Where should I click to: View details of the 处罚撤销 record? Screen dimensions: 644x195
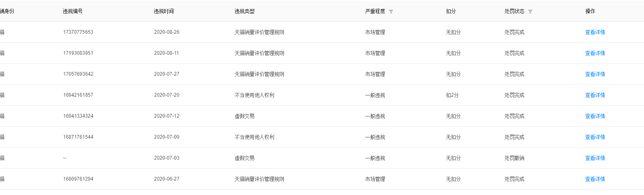pos(595,158)
